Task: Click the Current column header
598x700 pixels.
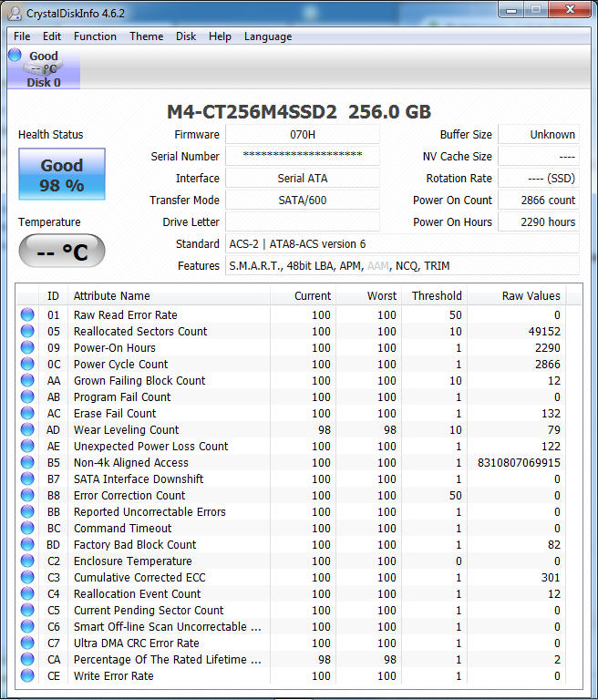Action: [303, 295]
